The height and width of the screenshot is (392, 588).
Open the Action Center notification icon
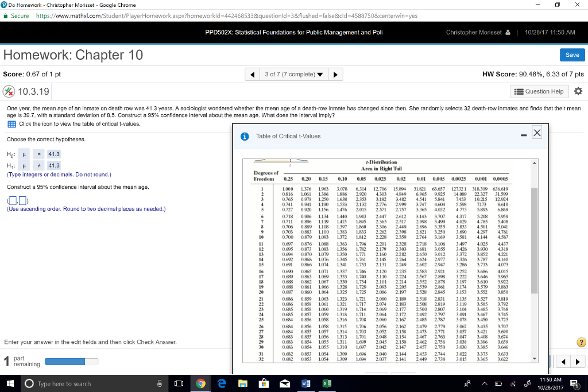pyautogui.click(x=574, y=383)
